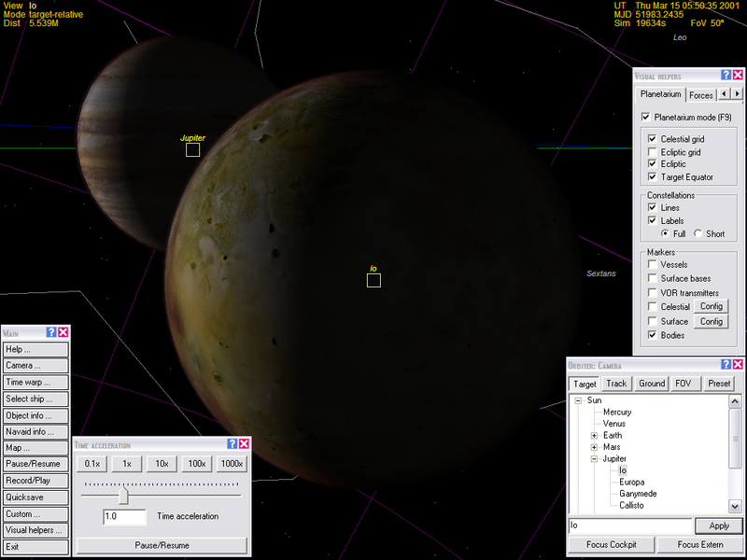Enable Surface markers checkbox
Screen dimensions: 747x560
(653, 321)
